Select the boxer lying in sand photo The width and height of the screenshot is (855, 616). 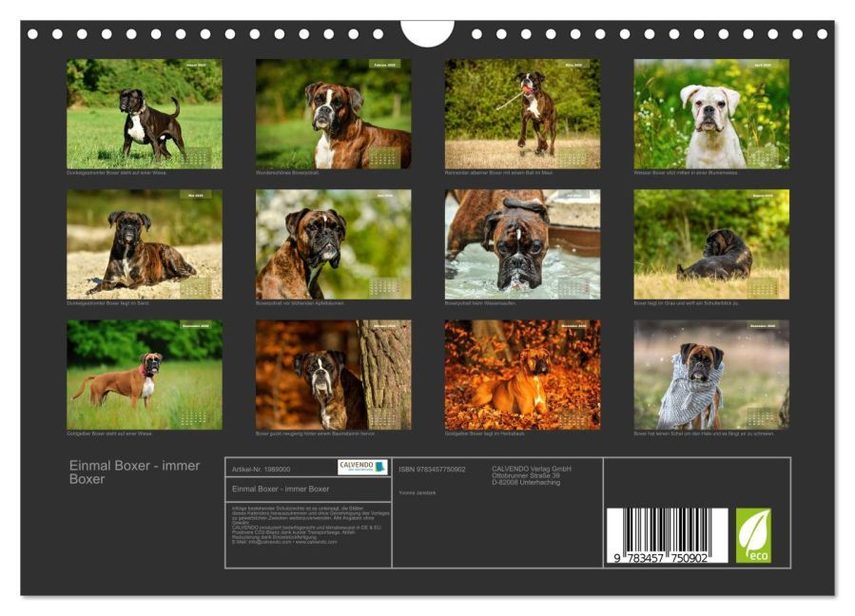(x=145, y=244)
